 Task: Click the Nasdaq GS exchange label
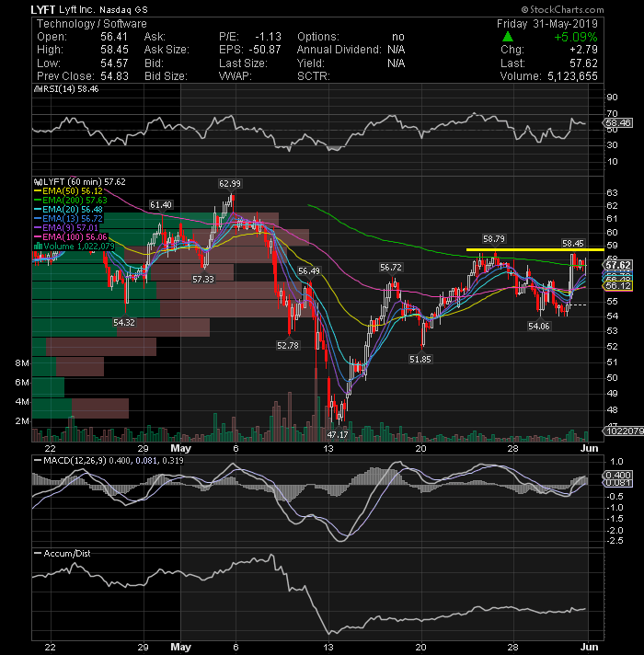[x=123, y=9]
